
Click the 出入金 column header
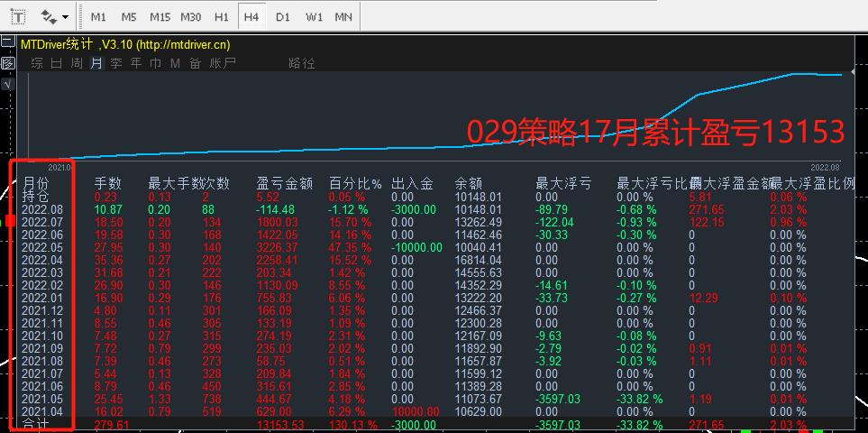[x=412, y=183]
